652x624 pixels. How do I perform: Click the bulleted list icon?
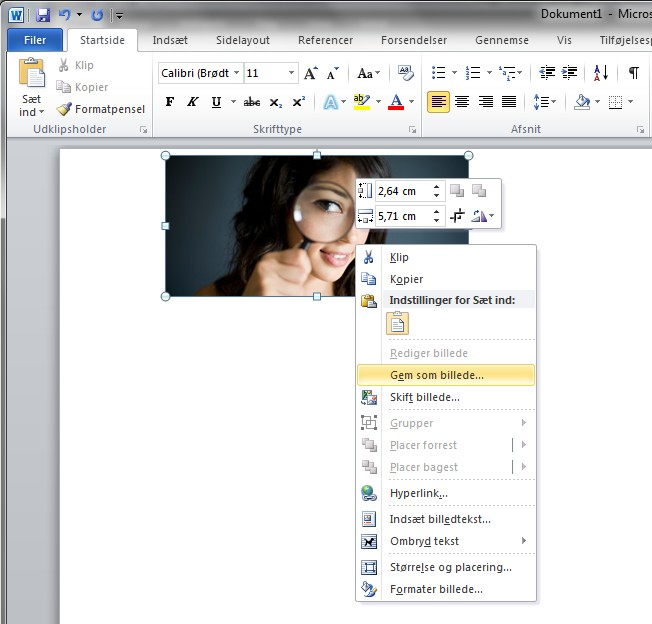click(x=438, y=73)
